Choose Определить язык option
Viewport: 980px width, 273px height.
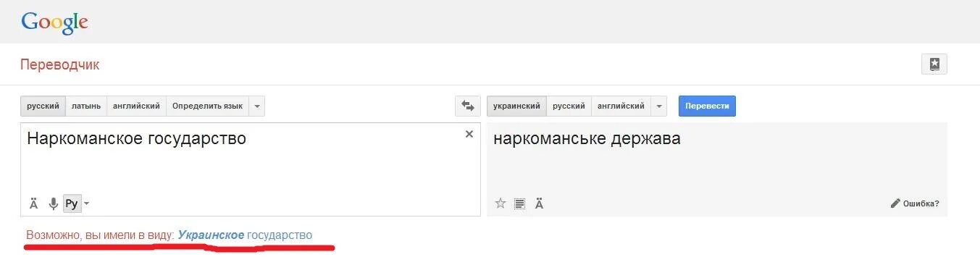click(208, 106)
